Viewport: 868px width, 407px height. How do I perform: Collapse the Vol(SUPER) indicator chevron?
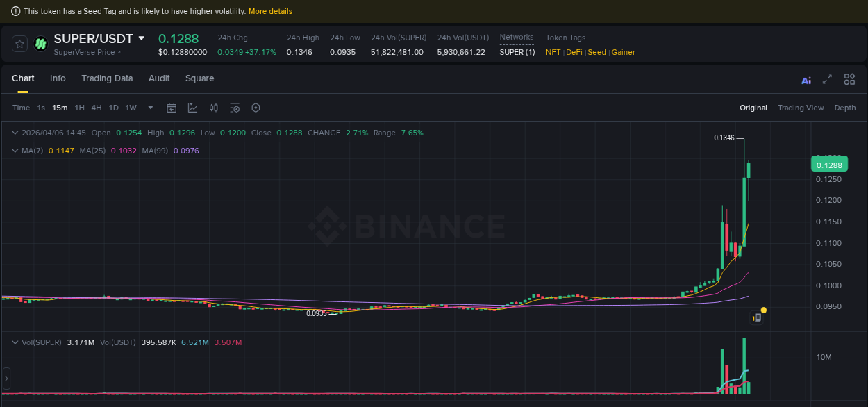15,342
